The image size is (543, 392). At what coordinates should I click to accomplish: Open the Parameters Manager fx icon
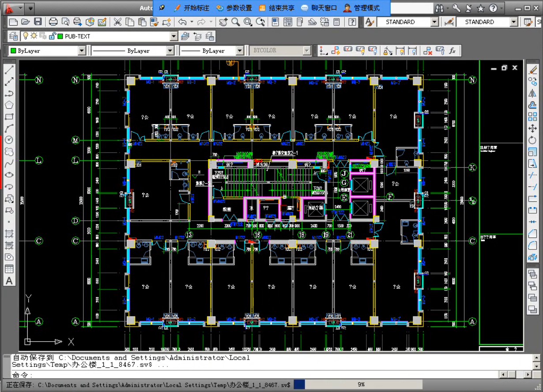coord(452,51)
